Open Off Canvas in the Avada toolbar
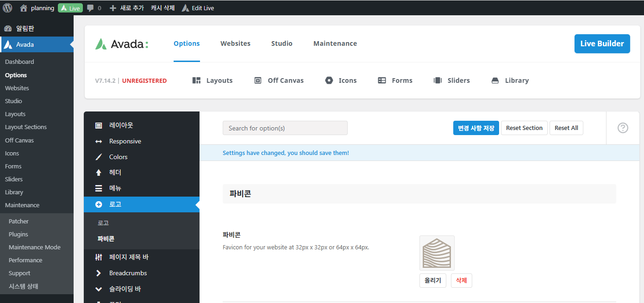 279,80
